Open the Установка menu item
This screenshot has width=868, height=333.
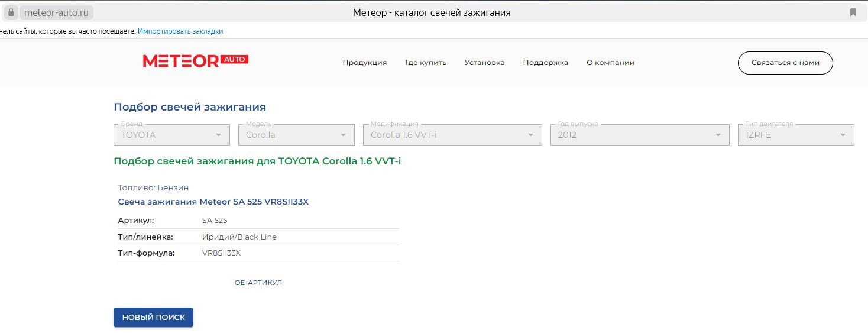pyautogui.click(x=485, y=63)
